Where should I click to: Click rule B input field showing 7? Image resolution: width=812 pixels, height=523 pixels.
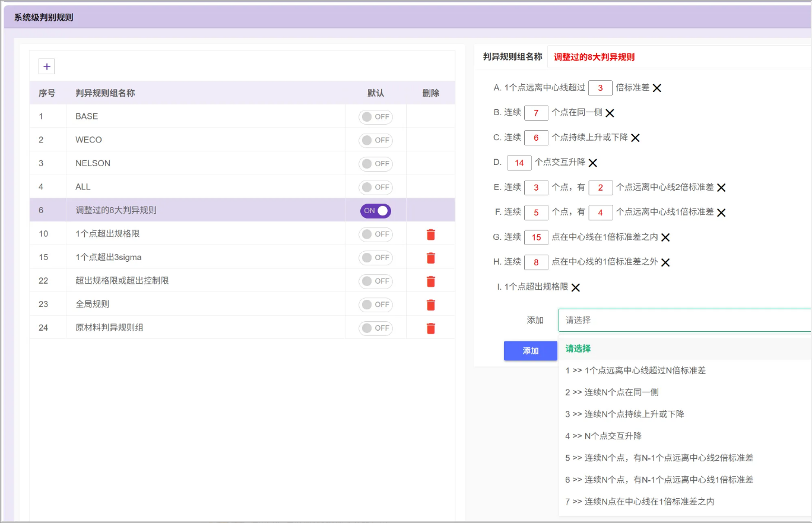pos(536,113)
